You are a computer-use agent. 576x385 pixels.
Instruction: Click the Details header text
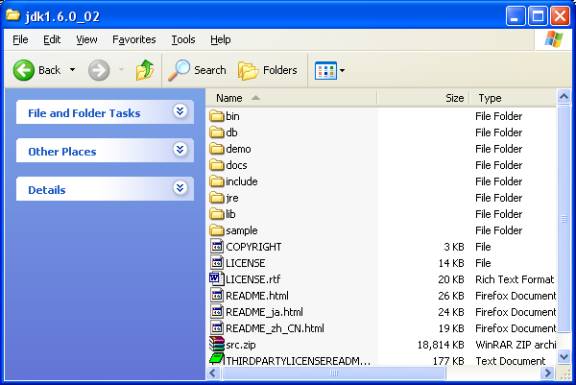(x=47, y=190)
